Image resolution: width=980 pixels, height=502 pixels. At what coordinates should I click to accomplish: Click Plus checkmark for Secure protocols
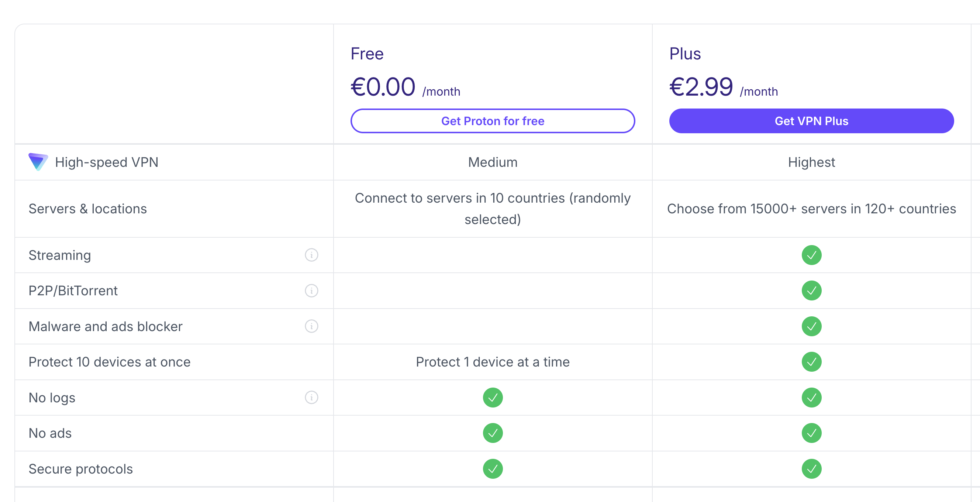[x=811, y=469]
